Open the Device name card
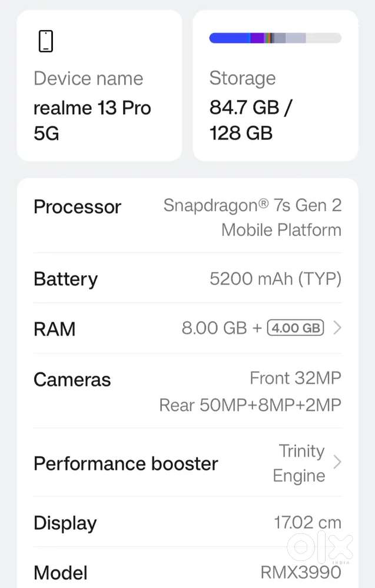The image size is (375, 588). [99, 85]
